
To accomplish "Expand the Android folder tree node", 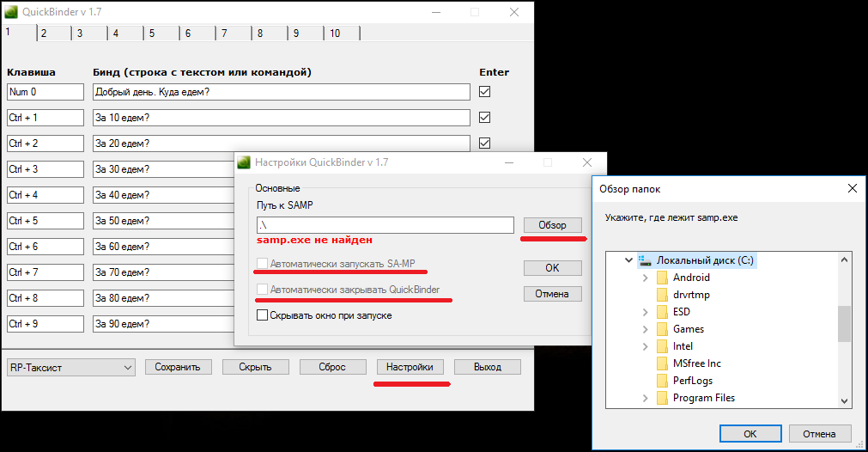I will click(x=646, y=278).
